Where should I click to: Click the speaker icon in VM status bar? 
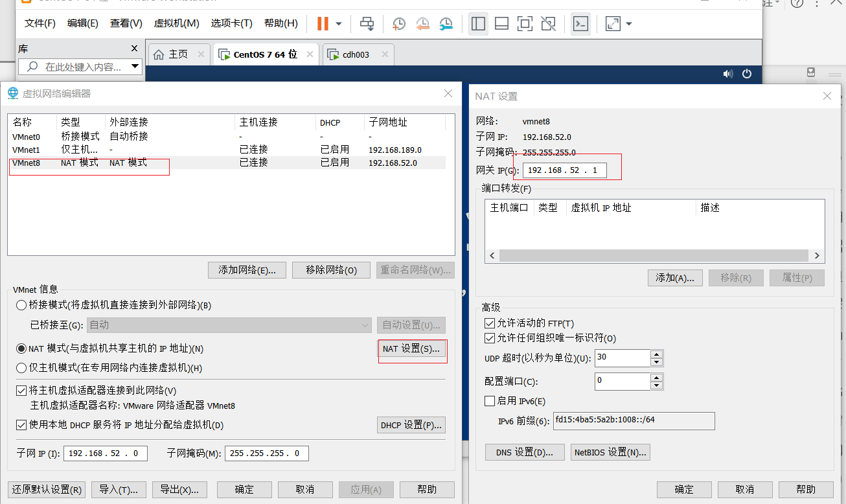coord(728,74)
